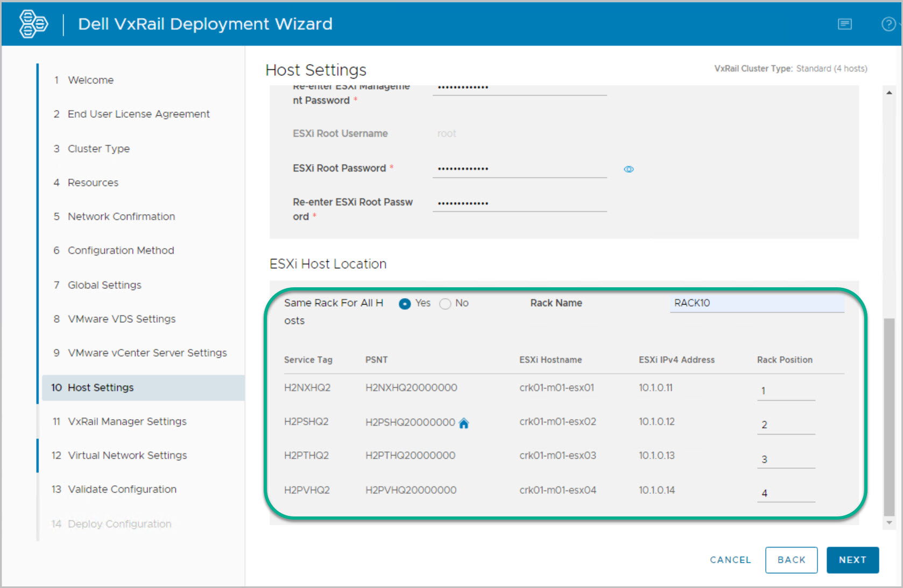Click the Rack Name field containing RACK10
Screen dimensions: 903x588
point(756,303)
